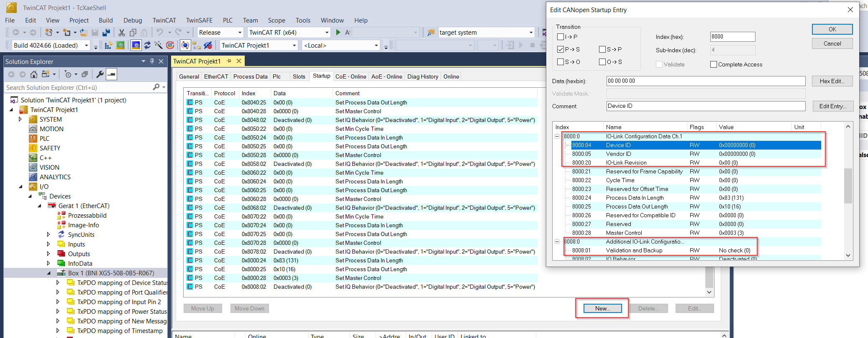The image size is (868, 338).
Task: Click the Comment field containing Device ID
Action: 706,106
